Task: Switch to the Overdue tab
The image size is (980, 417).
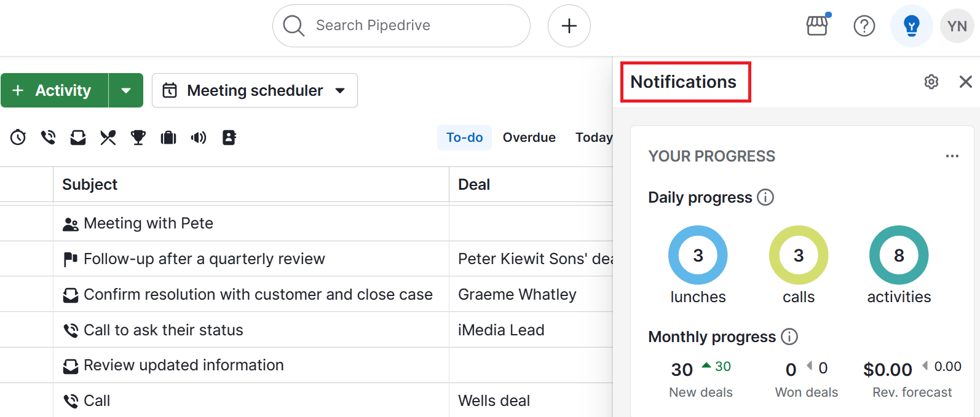Action: pyautogui.click(x=529, y=137)
